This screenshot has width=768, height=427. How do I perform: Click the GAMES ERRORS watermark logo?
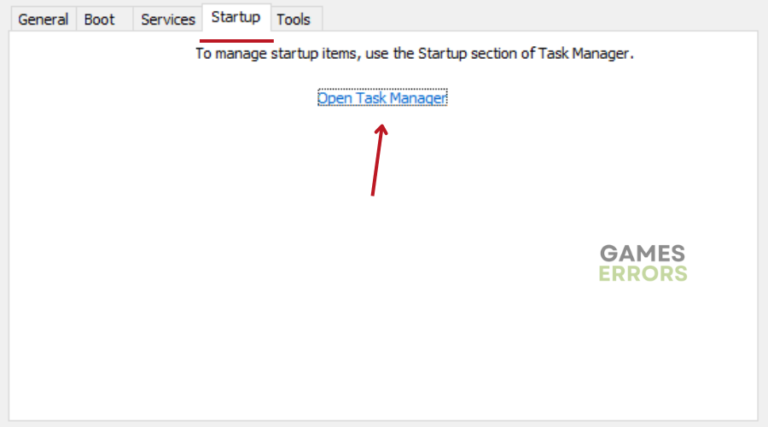[643, 262]
